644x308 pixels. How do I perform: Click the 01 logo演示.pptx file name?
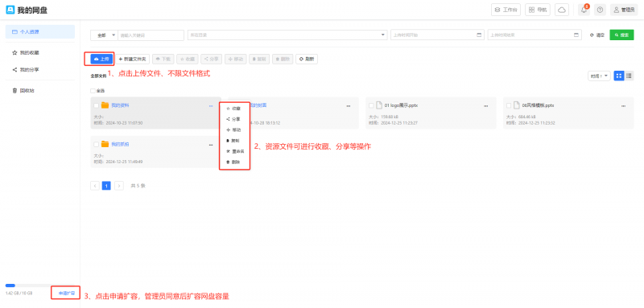coord(401,105)
